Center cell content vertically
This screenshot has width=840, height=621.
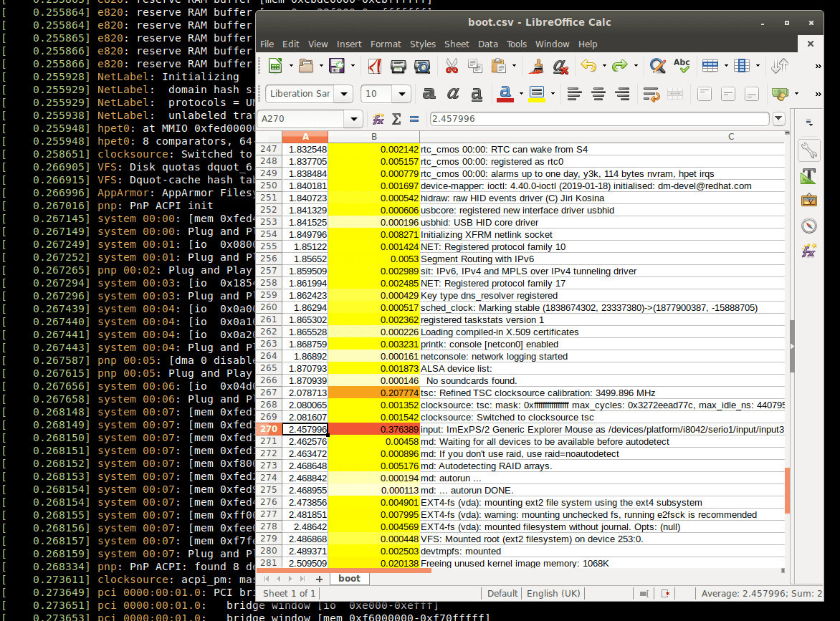(728, 94)
